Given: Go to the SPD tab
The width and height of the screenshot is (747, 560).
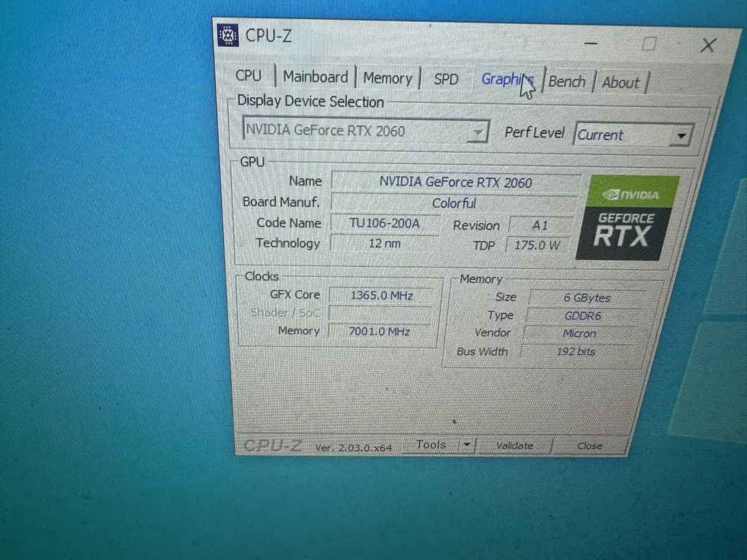Looking at the screenshot, I should click(x=446, y=79).
